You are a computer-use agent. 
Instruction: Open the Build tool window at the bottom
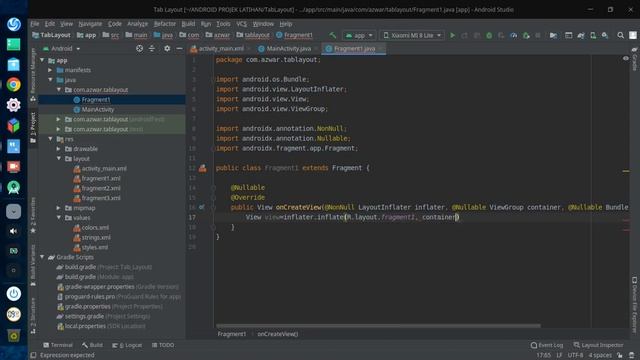click(x=92, y=345)
